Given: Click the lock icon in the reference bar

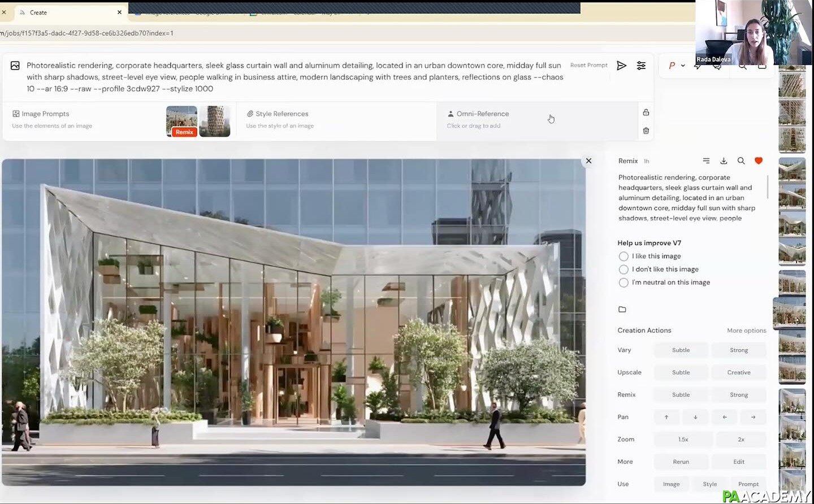Looking at the screenshot, I should tap(646, 112).
